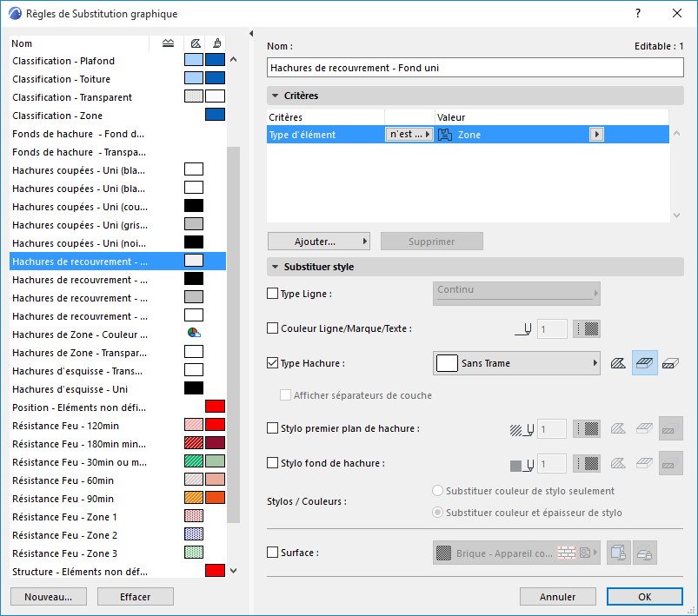Click the line pen number field

tap(552, 329)
